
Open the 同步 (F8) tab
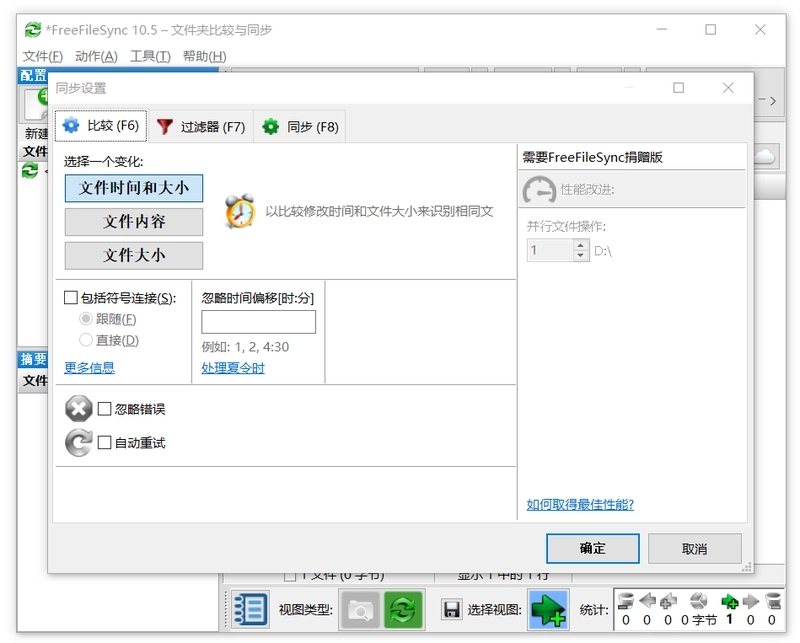coord(300,127)
